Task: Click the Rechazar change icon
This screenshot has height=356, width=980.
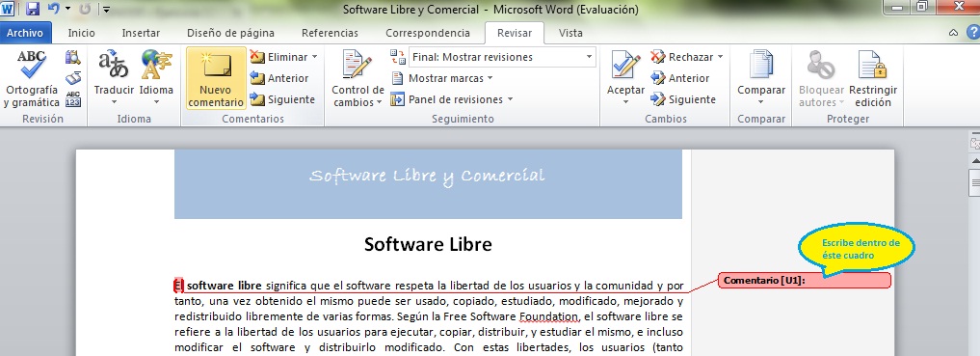Action: (657, 57)
